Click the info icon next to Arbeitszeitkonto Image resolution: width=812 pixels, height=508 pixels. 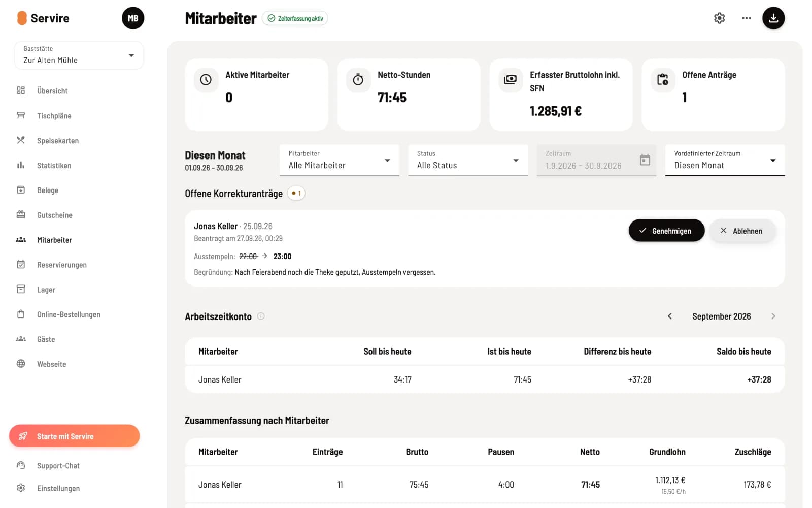(261, 316)
